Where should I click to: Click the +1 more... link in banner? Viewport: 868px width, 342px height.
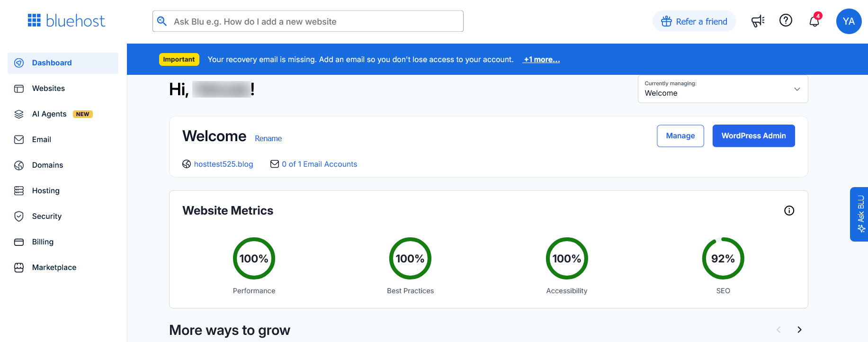point(542,60)
